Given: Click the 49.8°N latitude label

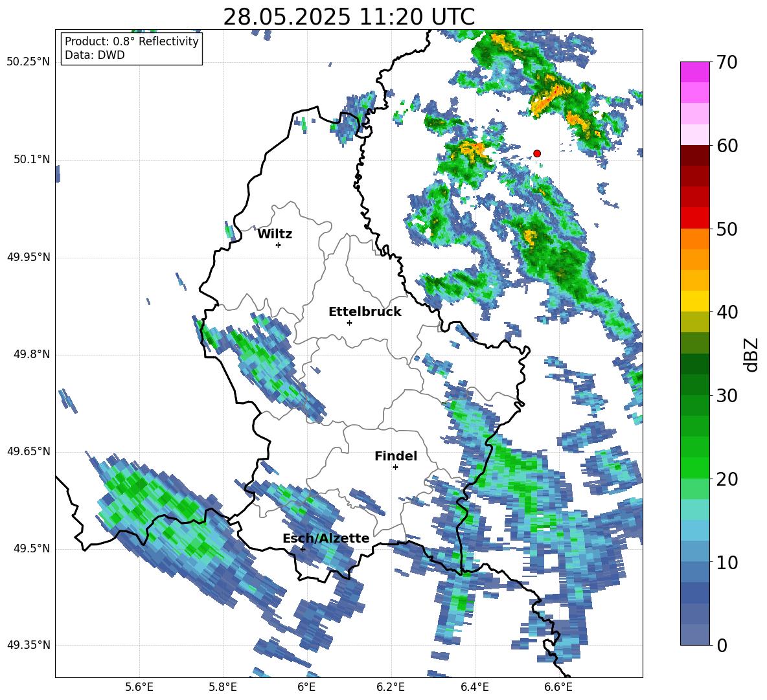Looking at the screenshot, I should point(31,354).
